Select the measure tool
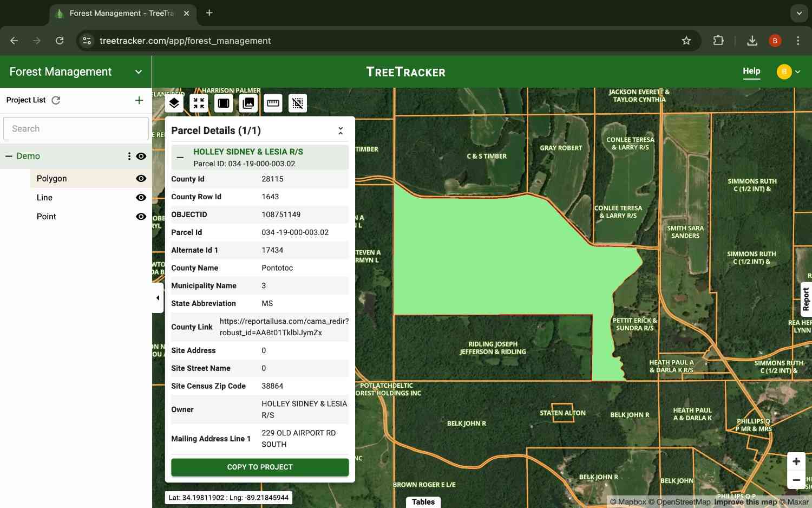The image size is (812, 508). click(273, 103)
